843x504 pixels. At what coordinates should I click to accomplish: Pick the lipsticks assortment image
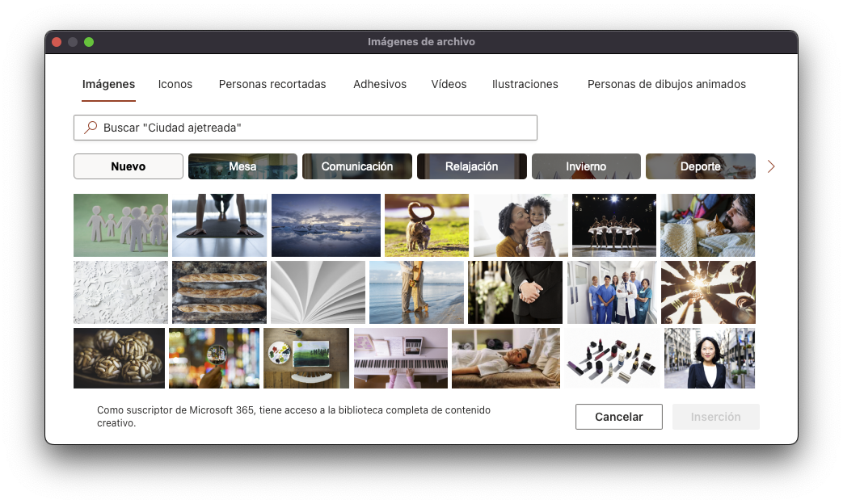click(x=610, y=358)
